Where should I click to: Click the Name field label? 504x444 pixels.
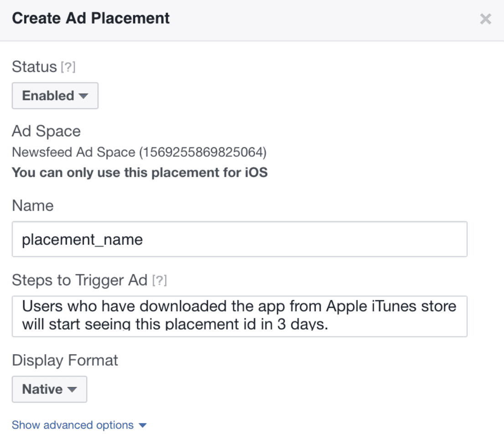[33, 206]
